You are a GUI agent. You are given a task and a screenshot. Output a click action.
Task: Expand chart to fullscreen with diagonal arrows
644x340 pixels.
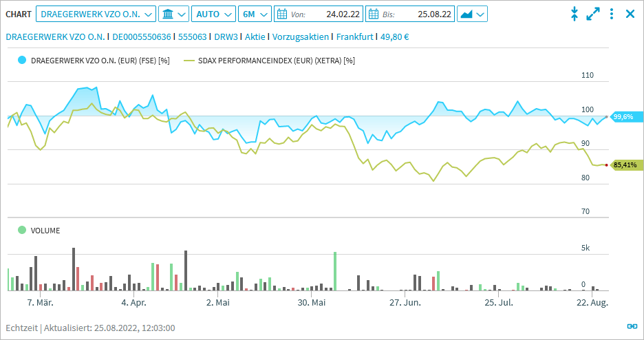(x=593, y=14)
